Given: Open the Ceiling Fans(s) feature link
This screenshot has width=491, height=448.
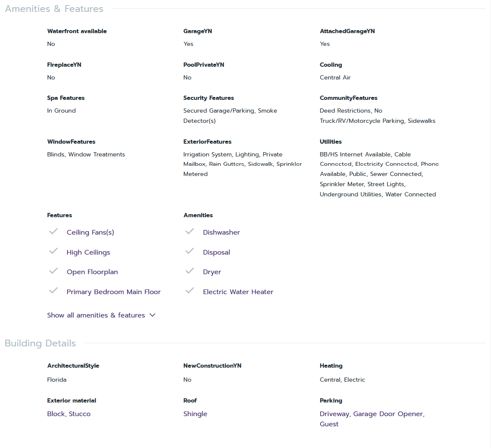Looking at the screenshot, I should click(90, 233).
